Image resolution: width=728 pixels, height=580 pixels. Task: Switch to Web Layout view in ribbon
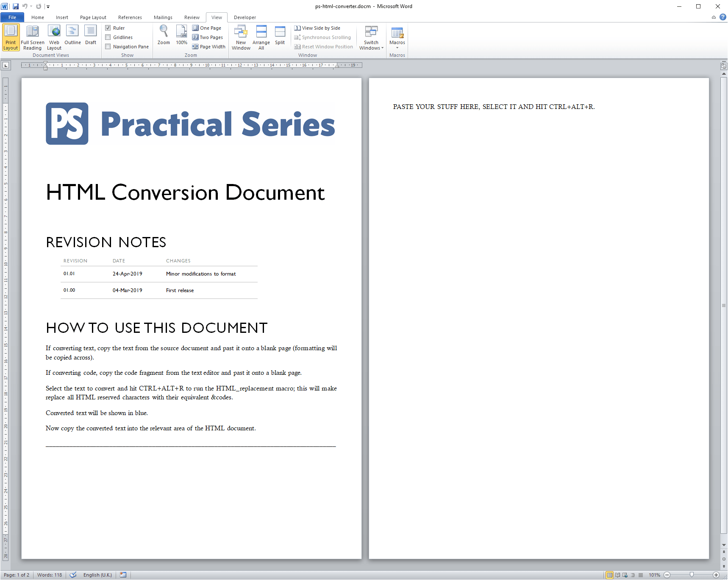[x=54, y=37]
